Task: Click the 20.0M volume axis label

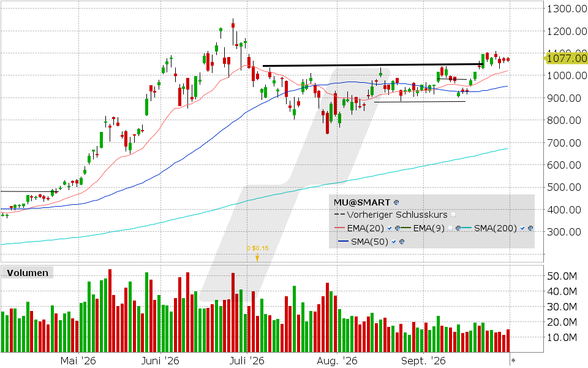Action: [562, 322]
